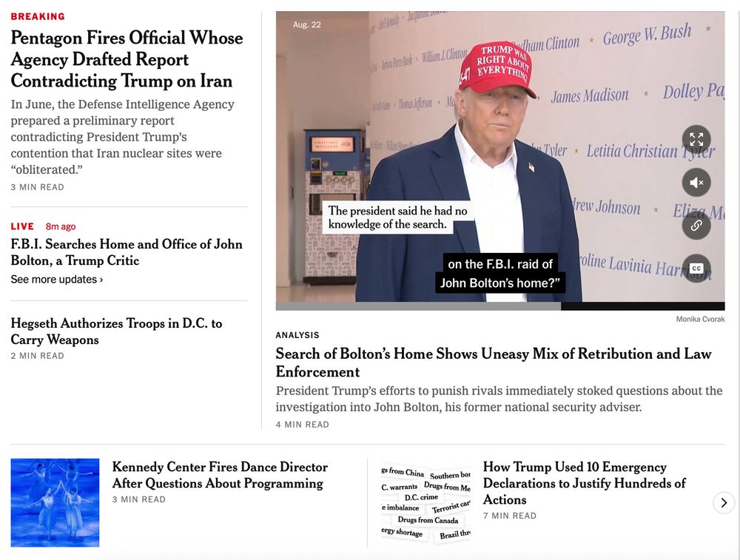Open F.B.I. Searches Home of Bolton story
The image size is (740, 560).
[x=127, y=252]
